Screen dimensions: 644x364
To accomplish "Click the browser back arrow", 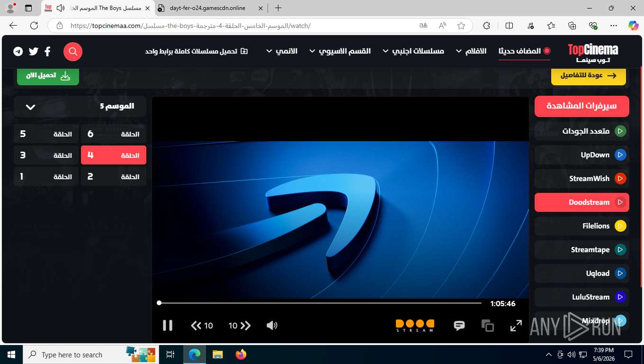I will [13, 26].
